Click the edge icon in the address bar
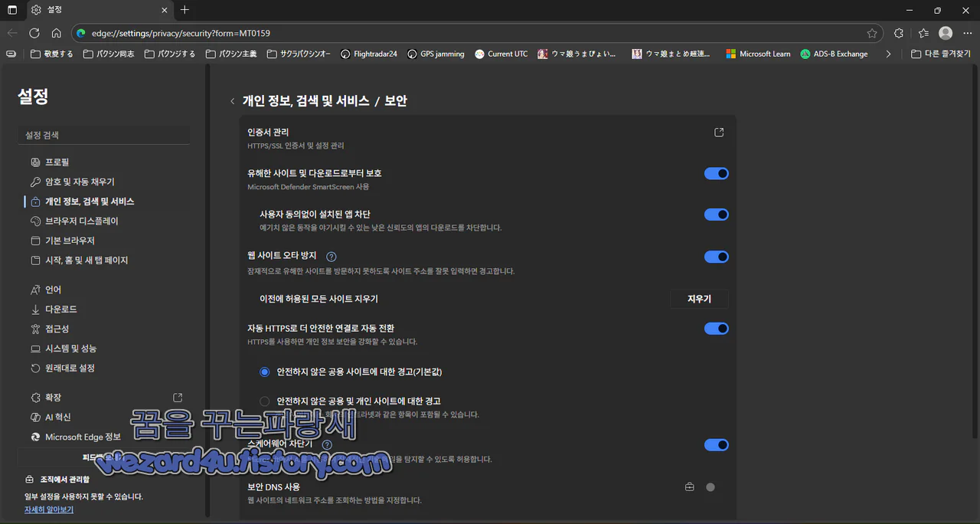 [82, 33]
